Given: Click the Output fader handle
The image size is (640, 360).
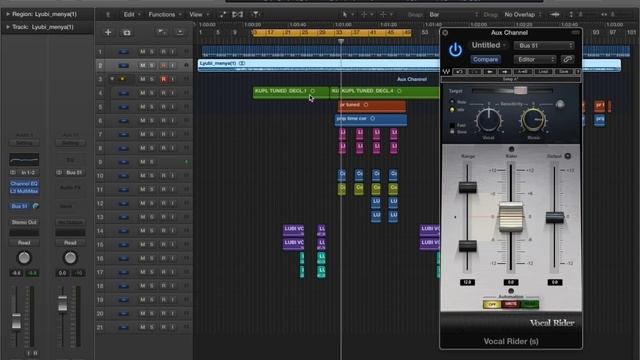Looking at the screenshot, I should coord(555,218).
